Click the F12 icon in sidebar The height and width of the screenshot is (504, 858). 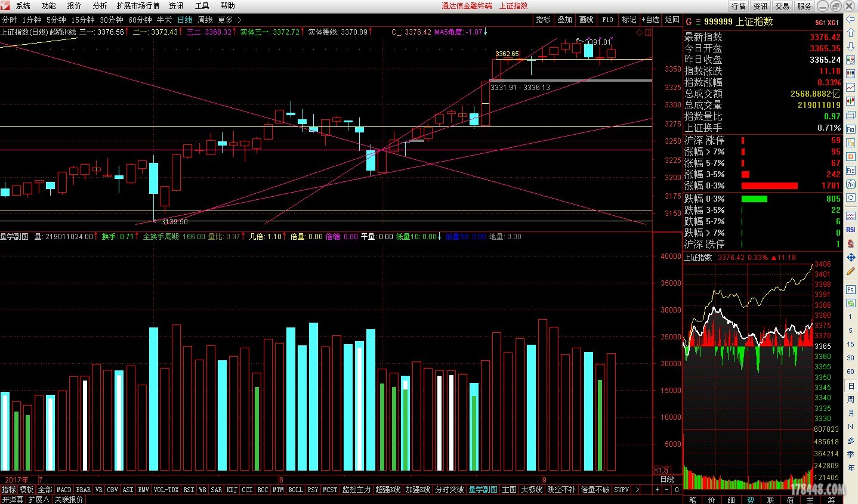click(x=851, y=171)
